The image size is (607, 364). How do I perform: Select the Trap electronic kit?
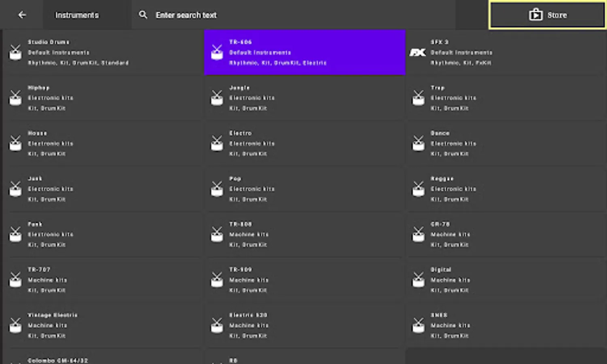click(505, 98)
